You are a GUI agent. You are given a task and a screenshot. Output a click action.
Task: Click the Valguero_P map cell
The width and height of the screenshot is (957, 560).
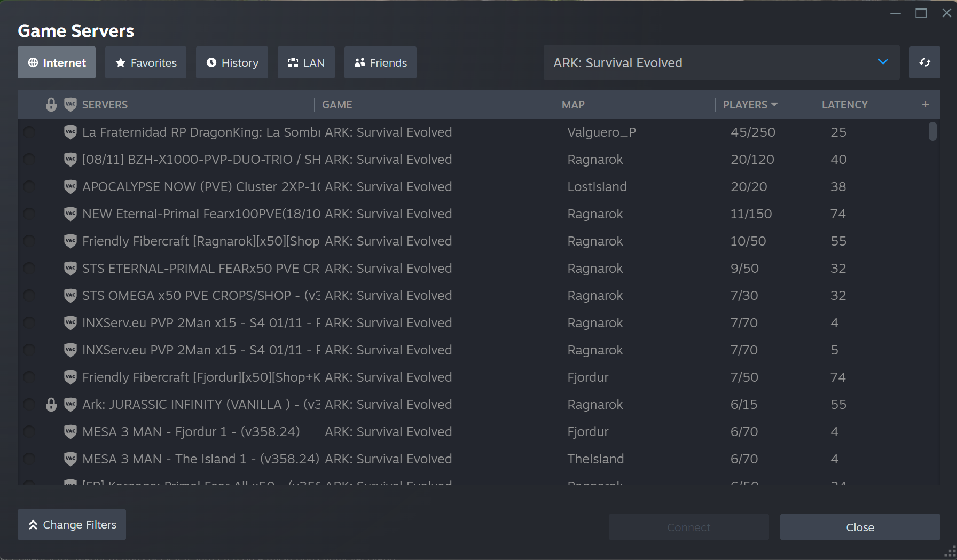click(602, 132)
